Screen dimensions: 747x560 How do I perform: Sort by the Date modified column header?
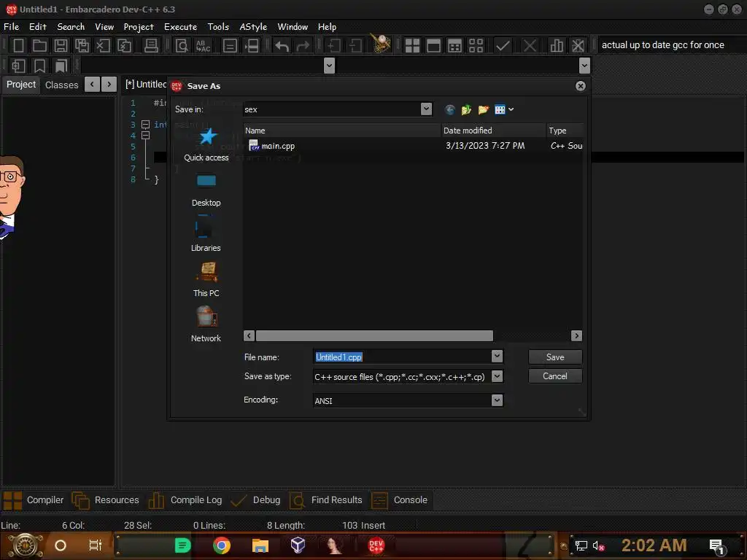pyautogui.click(x=493, y=131)
